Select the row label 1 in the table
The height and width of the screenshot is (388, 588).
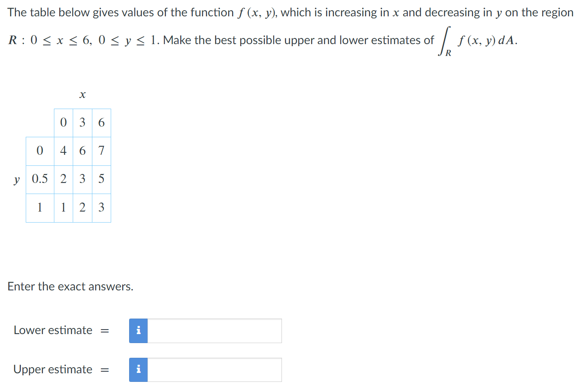(40, 207)
